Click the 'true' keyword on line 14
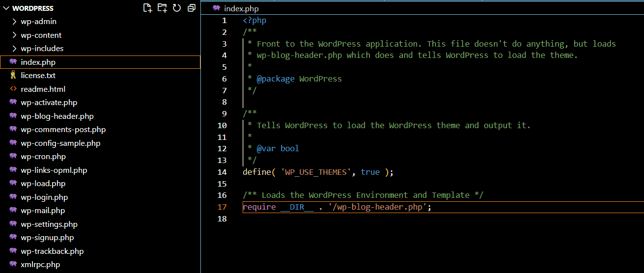 (x=370, y=172)
